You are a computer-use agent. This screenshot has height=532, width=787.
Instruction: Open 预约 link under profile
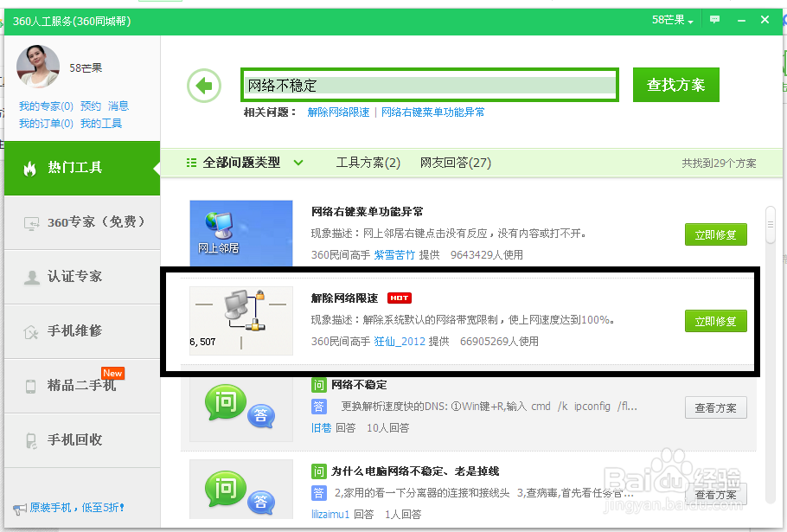[90, 106]
